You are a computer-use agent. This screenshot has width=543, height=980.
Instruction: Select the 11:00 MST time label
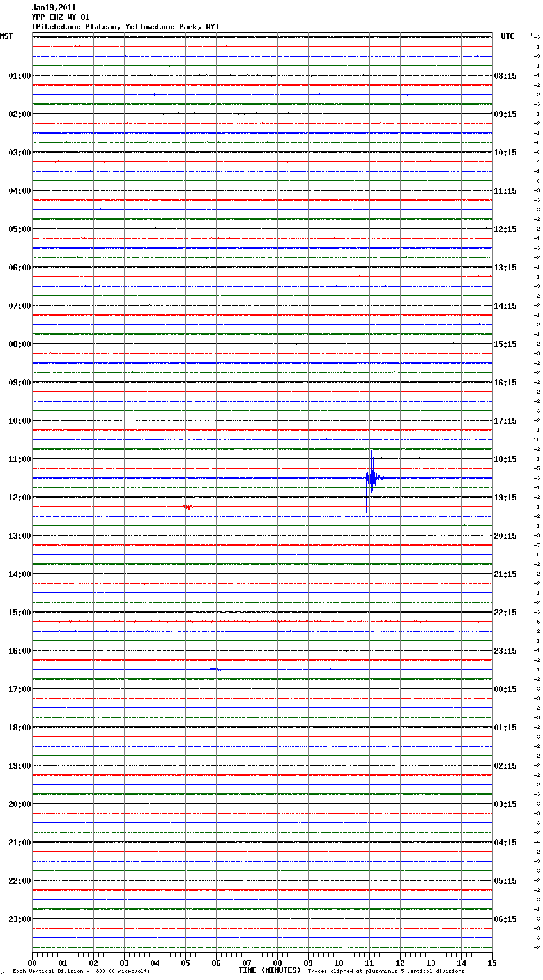(x=19, y=459)
